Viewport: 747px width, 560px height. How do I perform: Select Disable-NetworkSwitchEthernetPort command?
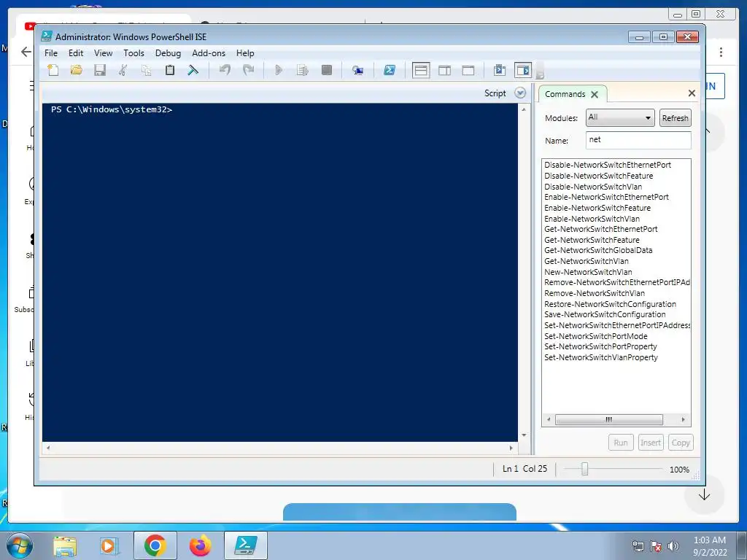click(608, 165)
